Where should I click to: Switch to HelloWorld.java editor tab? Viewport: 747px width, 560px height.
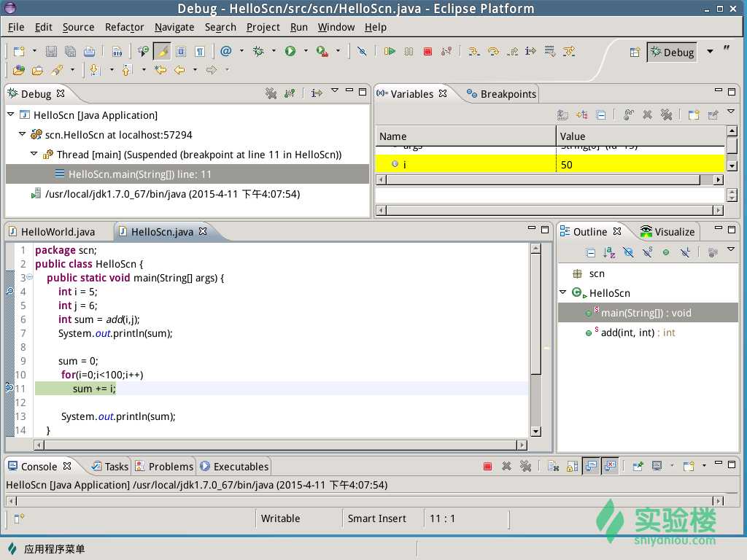[x=53, y=232]
